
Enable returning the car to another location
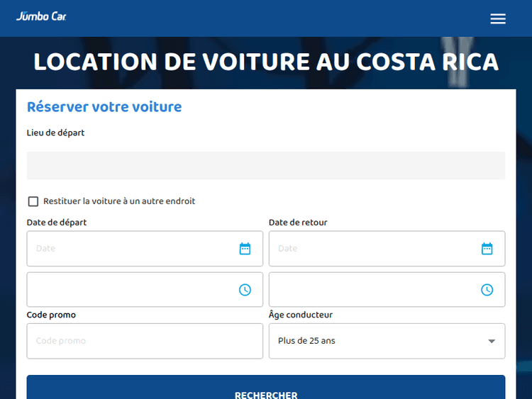[x=33, y=201]
